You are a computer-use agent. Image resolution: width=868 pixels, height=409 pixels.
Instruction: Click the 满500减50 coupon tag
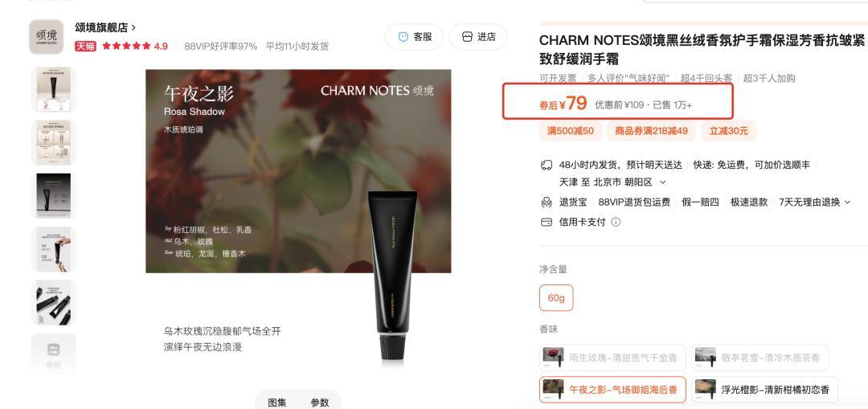570,131
